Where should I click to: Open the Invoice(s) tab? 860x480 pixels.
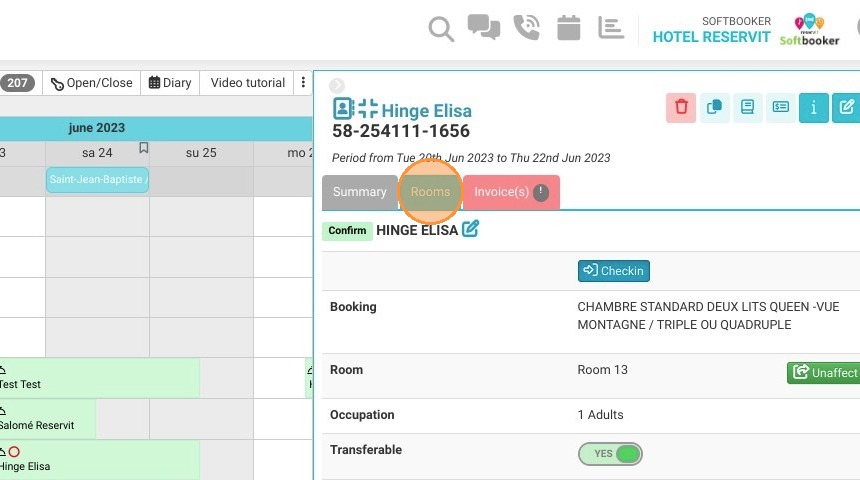click(x=511, y=192)
